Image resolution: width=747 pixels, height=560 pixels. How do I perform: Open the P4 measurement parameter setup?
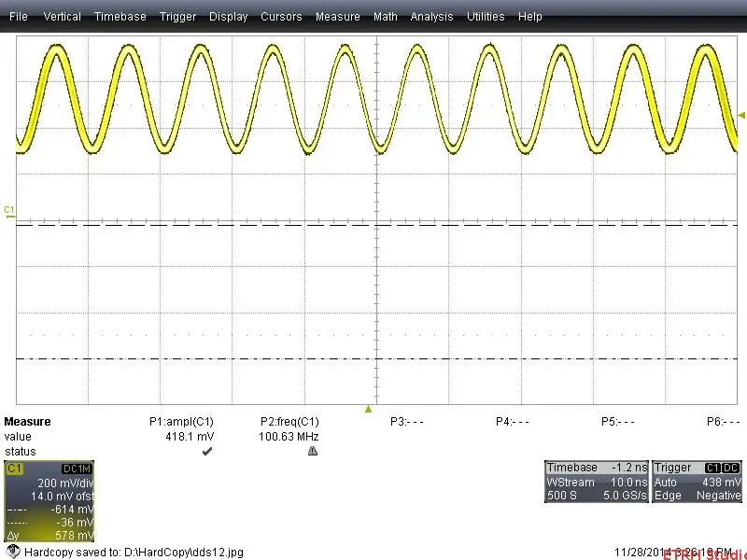click(512, 421)
